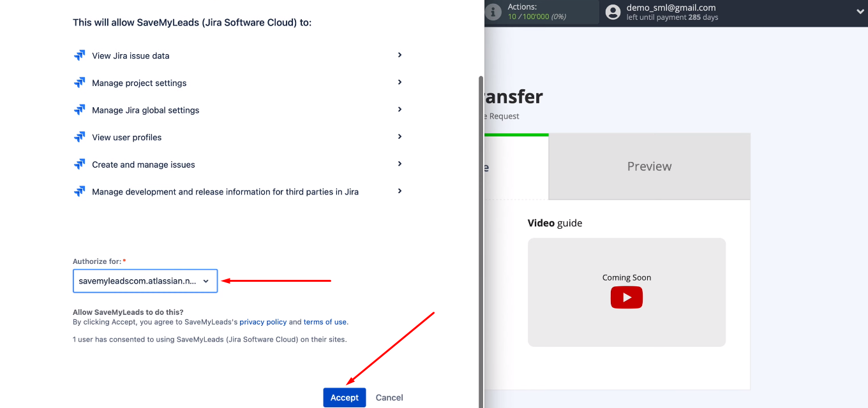Click '1 user has consented' notice text

[x=210, y=339]
